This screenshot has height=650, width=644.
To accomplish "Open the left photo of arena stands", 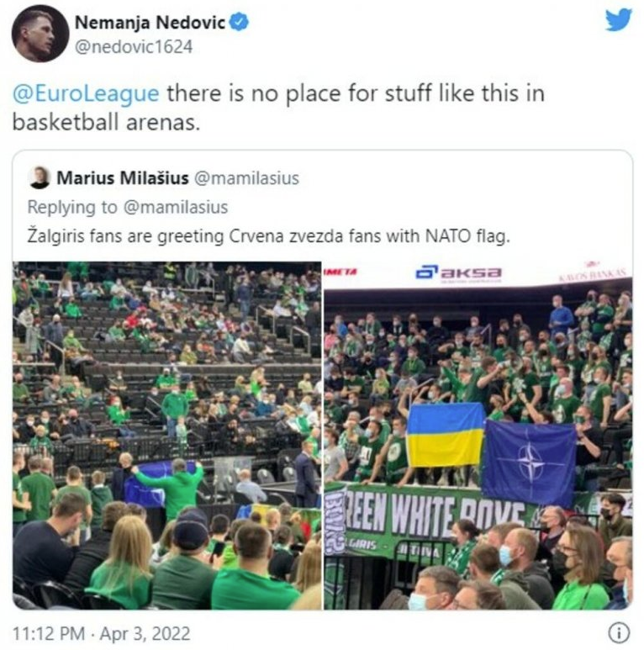I will [x=167, y=436].
